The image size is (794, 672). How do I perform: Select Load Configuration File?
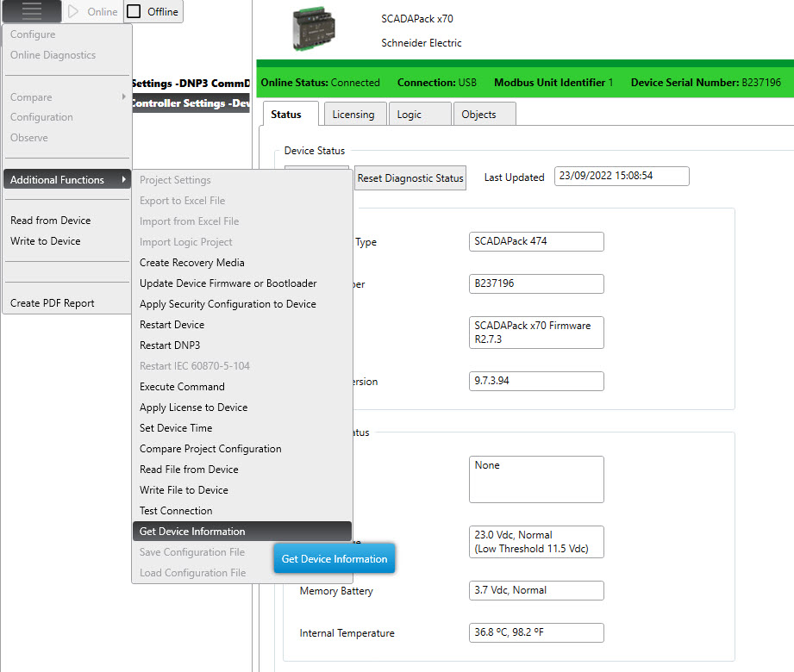coord(192,573)
